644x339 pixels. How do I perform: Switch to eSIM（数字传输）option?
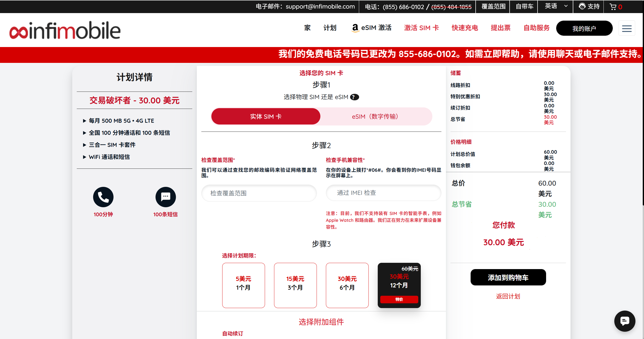click(x=375, y=116)
